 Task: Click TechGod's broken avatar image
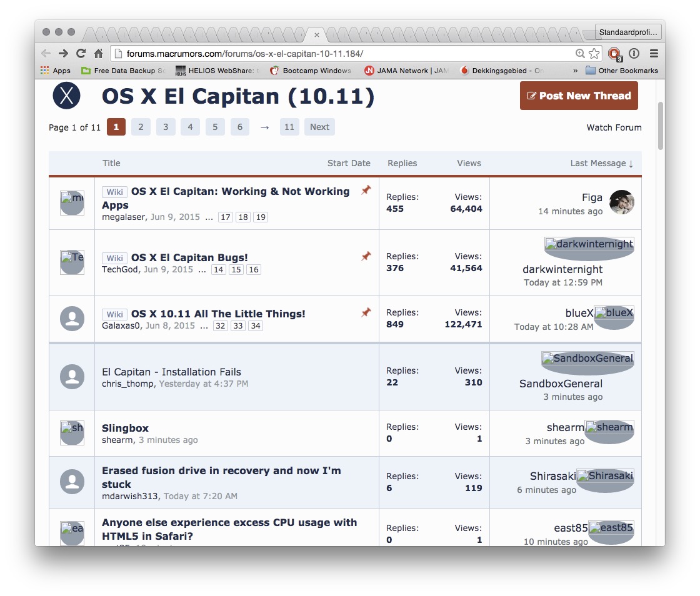point(72,262)
